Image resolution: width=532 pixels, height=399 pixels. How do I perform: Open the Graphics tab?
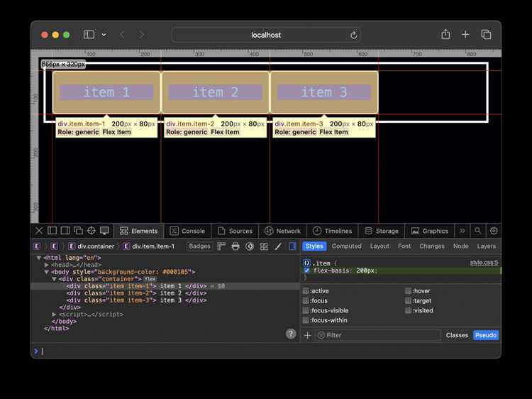coord(430,231)
